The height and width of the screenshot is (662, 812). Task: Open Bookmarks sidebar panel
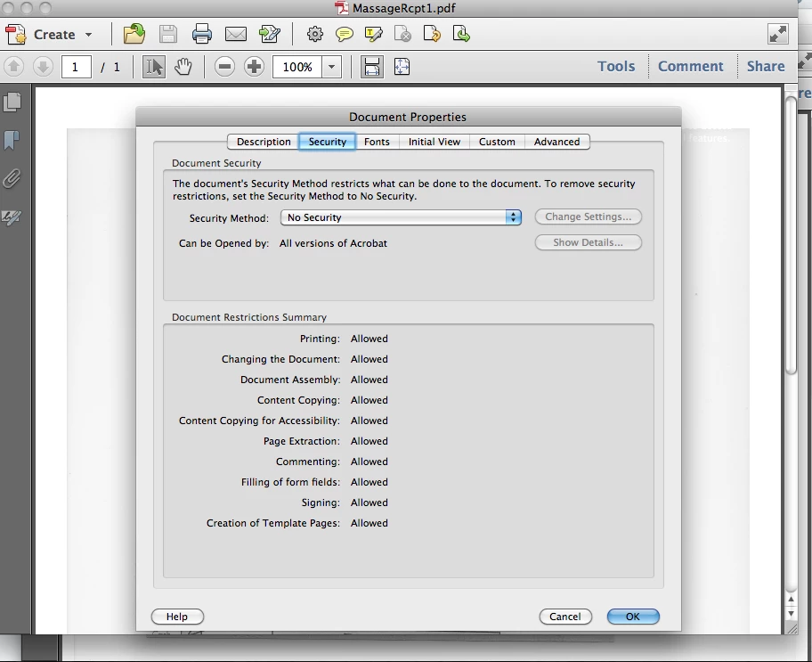click(x=12, y=140)
